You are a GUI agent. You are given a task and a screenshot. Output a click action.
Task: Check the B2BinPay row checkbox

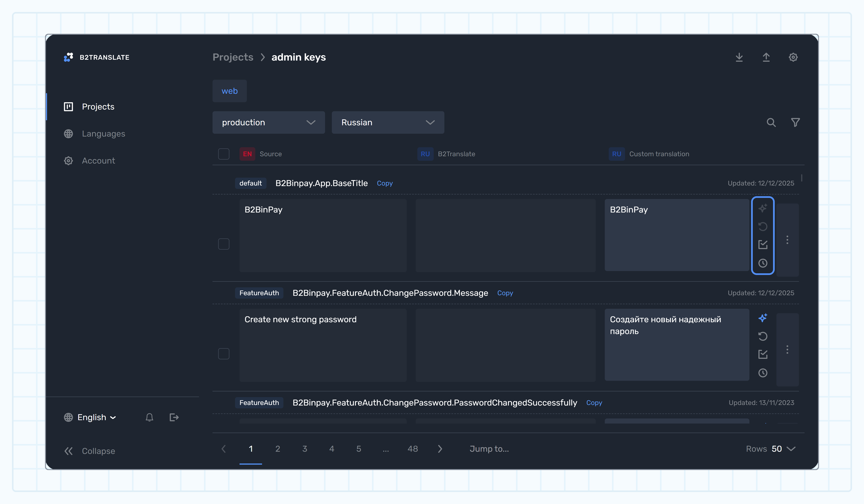tap(223, 244)
